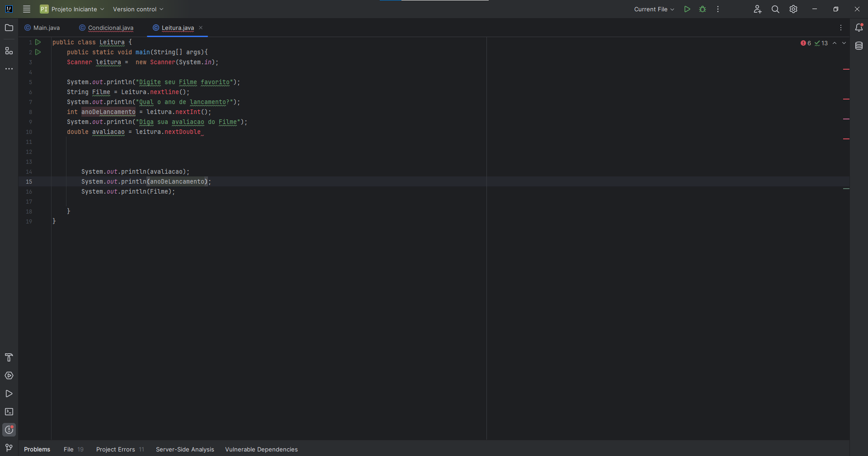Switch to the Condicional.java tab
The width and height of the screenshot is (868, 456).
[106, 28]
